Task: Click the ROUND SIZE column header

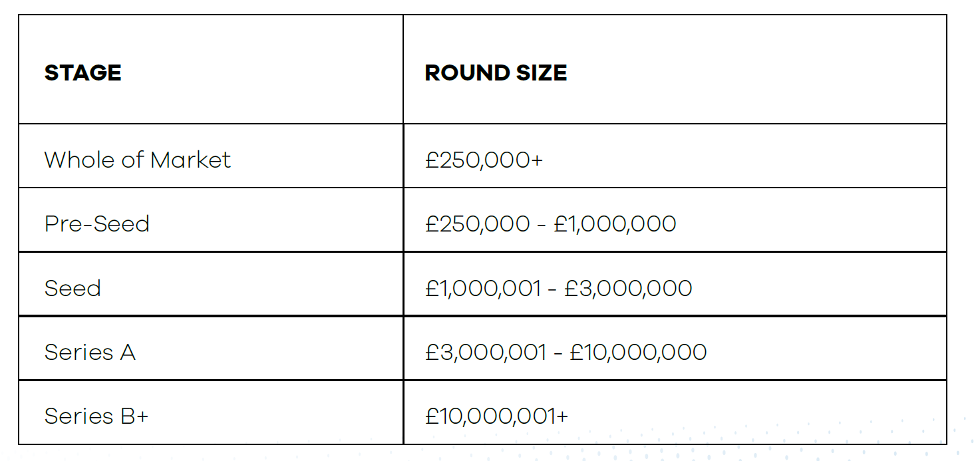Action: 675,69
